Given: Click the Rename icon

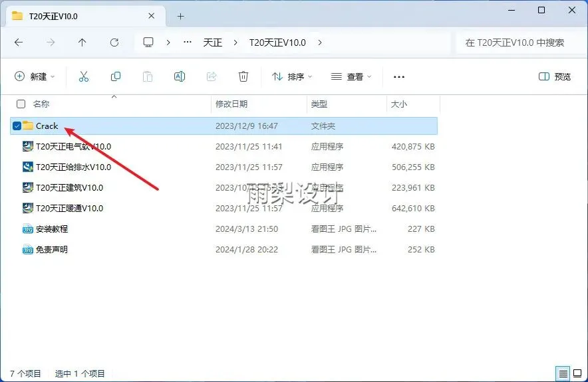Looking at the screenshot, I should tap(180, 77).
